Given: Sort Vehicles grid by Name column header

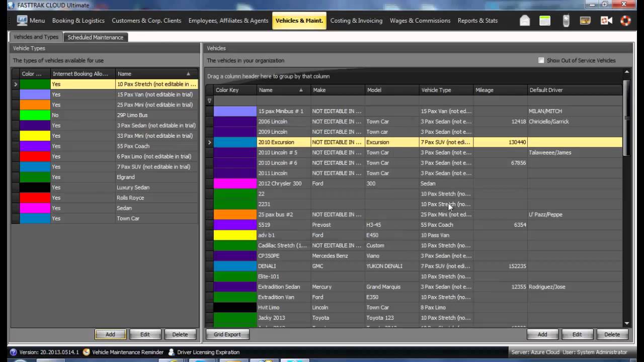Looking at the screenshot, I should pos(283,90).
